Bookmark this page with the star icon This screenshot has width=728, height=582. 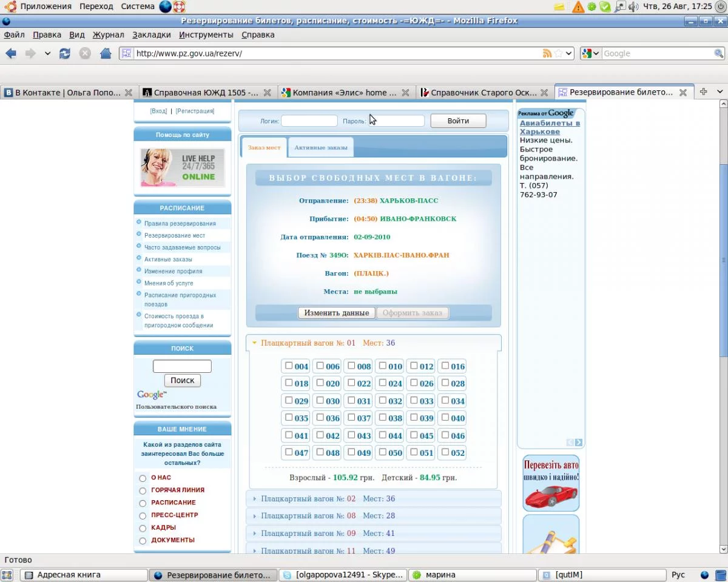559,53
